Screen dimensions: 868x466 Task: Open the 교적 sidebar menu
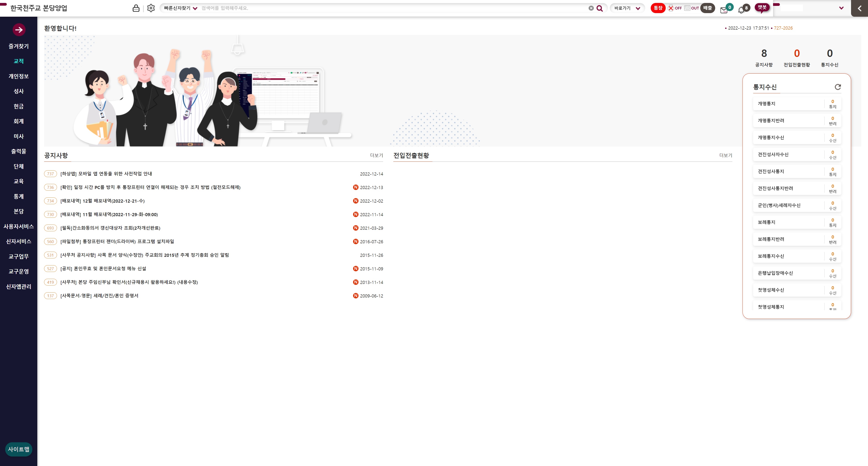coord(19,61)
